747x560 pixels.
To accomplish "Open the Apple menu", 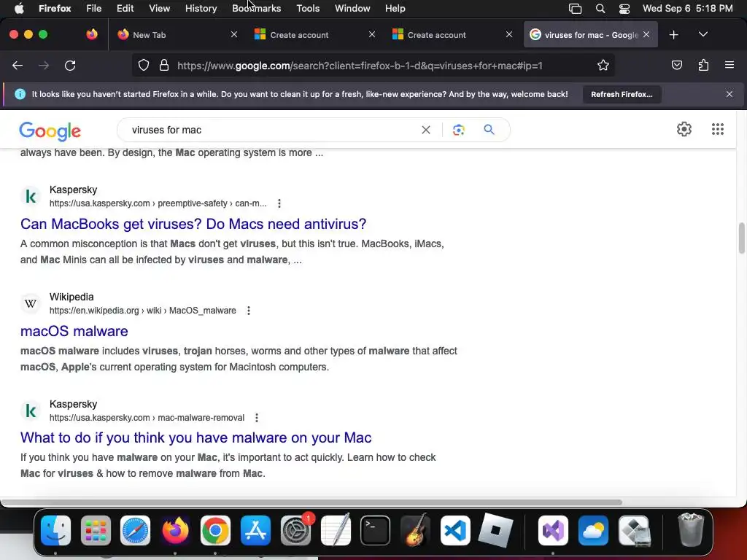I will coord(19,8).
